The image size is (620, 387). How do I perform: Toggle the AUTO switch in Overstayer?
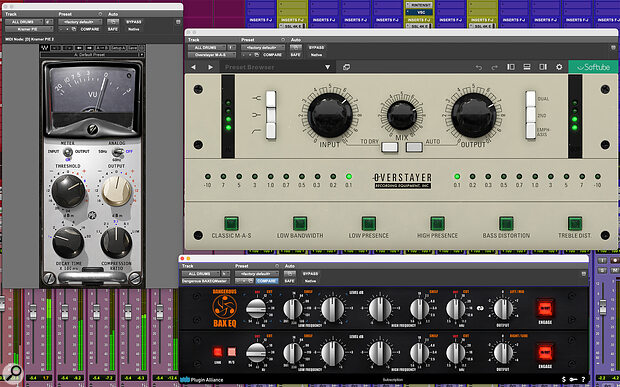point(414,147)
